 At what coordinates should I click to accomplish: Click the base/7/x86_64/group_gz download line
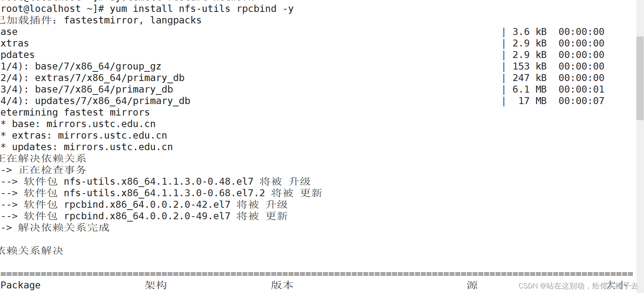point(98,66)
